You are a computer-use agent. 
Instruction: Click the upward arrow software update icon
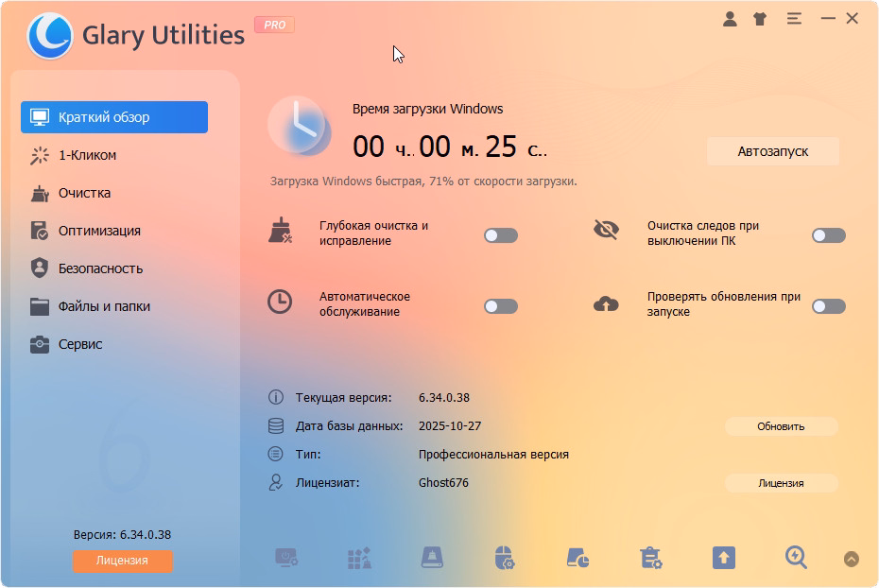723,558
